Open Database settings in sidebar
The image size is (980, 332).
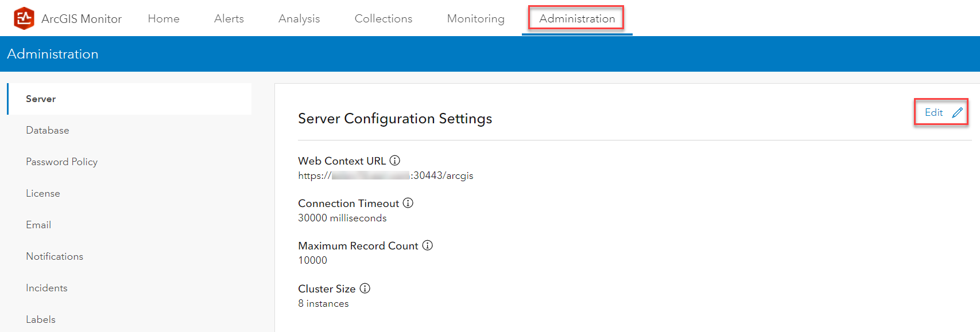48,130
